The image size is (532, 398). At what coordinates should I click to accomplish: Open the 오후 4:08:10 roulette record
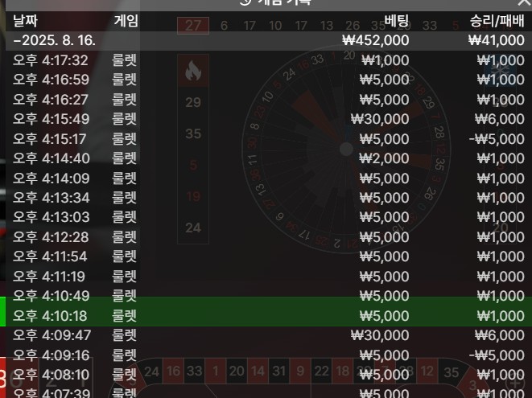click(x=268, y=375)
